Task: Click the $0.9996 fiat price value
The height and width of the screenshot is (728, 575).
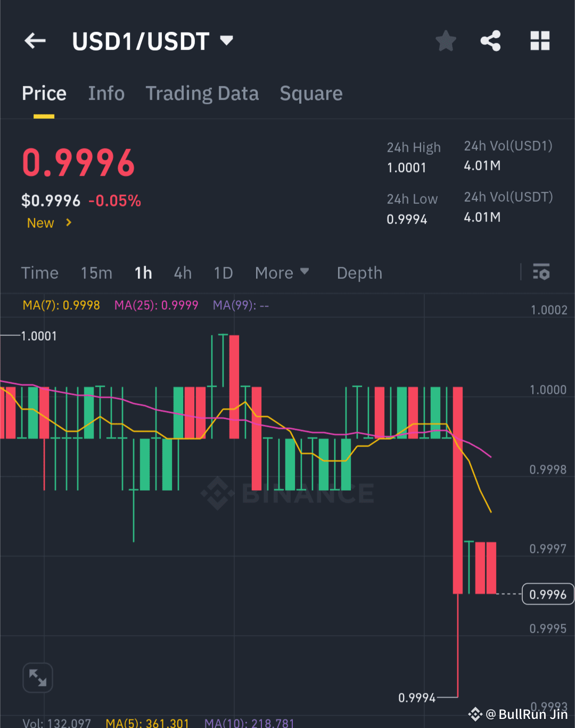Action: pyautogui.click(x=51, y=201)
